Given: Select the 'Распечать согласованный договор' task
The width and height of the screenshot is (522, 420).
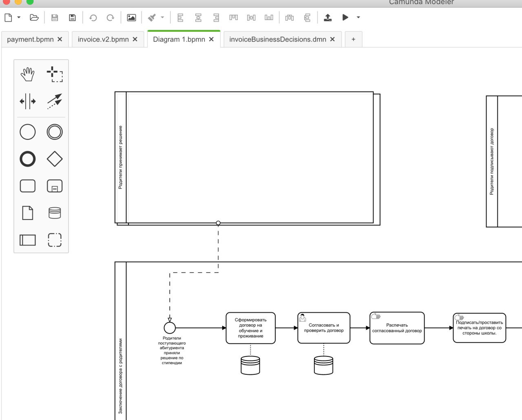Looking at the screenshot, I should pos(397,328).
